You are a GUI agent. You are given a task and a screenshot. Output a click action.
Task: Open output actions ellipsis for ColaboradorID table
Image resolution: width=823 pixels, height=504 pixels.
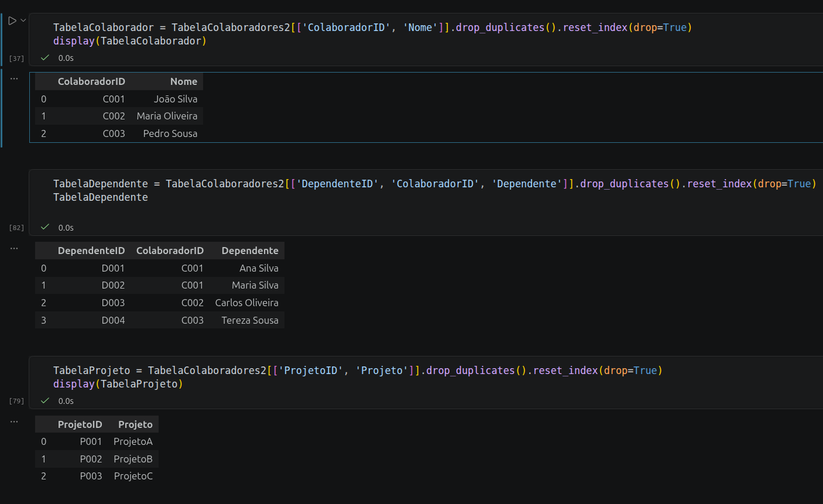pyautogui.click(x=14, y=78)
